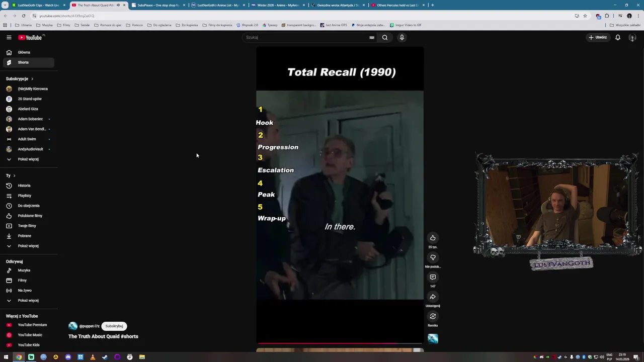The height and width of the screenshot is (362, 644).
Task: Open the YouTube hamburger guide menu
Action: [x=9, y=37]
